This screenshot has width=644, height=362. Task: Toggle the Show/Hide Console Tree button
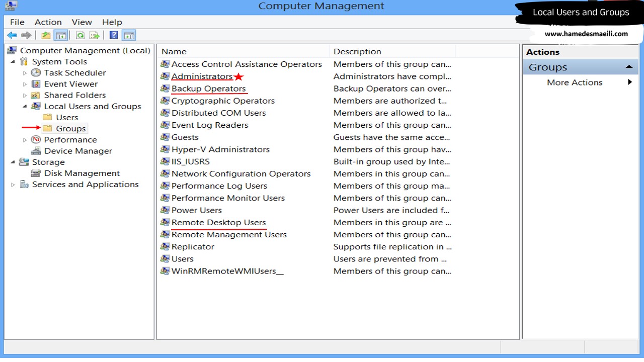[x=61, y=35]
